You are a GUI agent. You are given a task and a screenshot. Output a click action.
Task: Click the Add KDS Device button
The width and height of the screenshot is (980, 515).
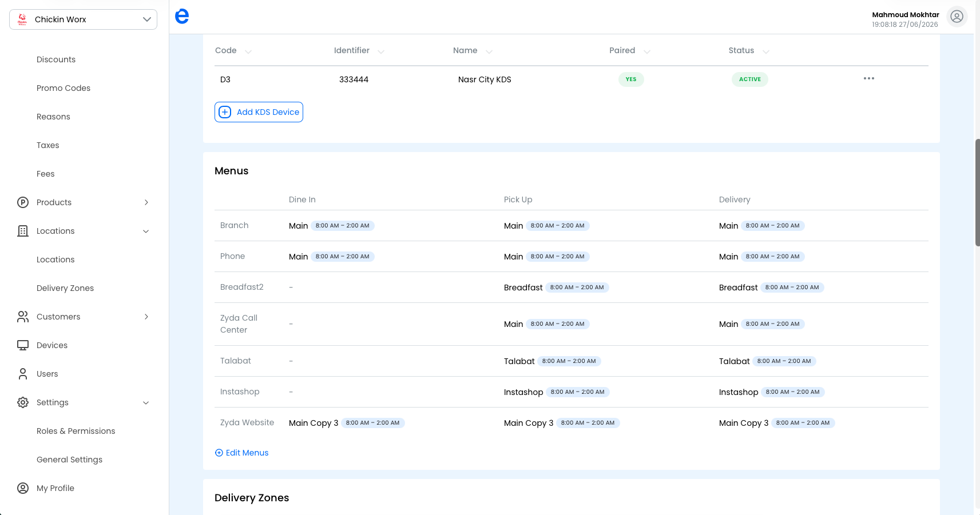259,112
